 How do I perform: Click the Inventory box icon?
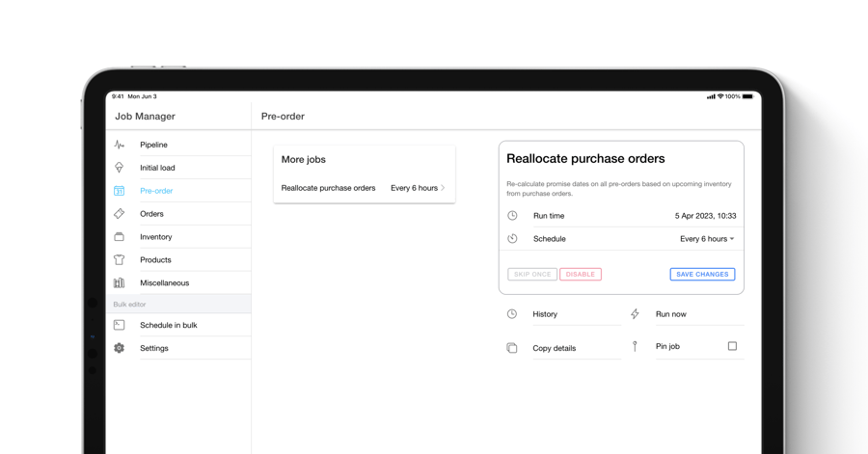[120, 237]
